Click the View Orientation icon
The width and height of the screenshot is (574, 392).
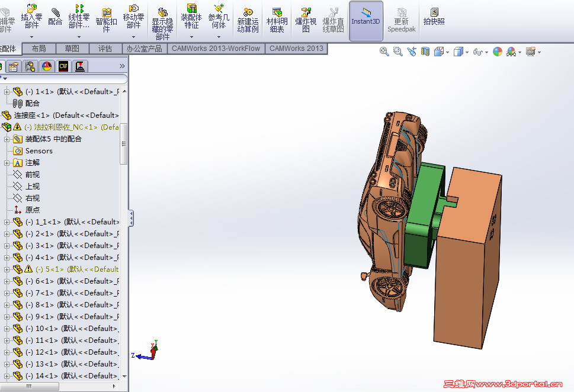click(438, 52)
